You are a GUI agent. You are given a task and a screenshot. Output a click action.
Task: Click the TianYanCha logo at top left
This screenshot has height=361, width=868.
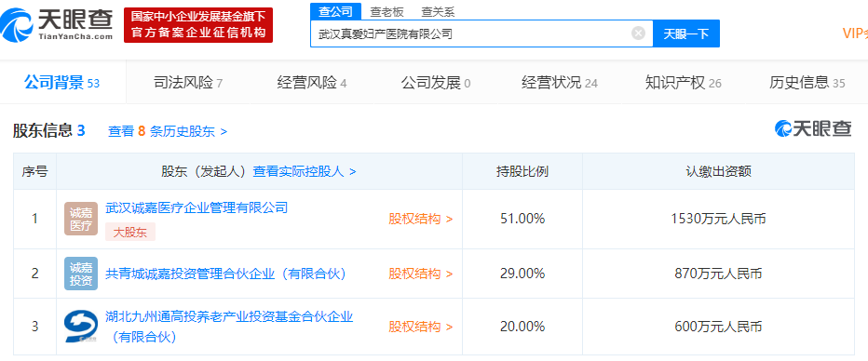click(57, 25)
